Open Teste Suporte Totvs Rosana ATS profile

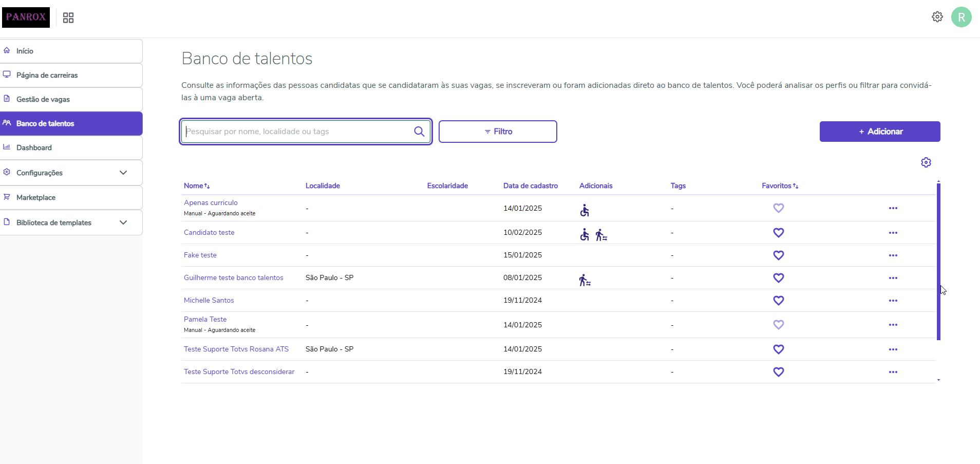(236, 349)
